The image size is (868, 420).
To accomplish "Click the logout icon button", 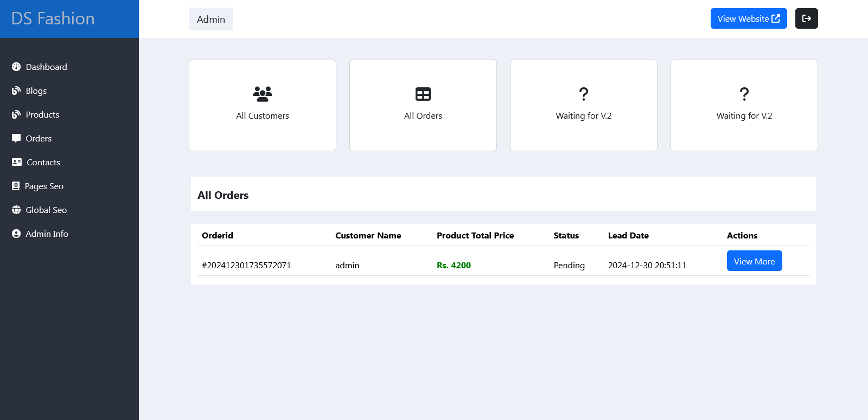I will [806, 18].
